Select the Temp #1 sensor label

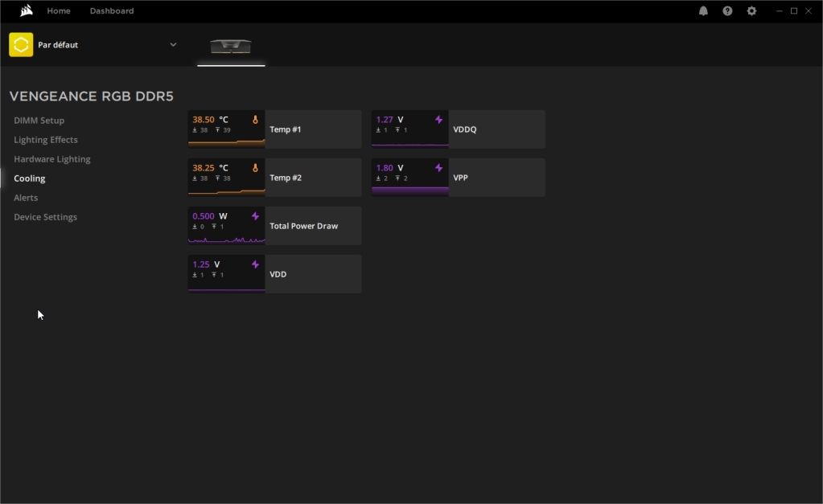tap(286, 129)
